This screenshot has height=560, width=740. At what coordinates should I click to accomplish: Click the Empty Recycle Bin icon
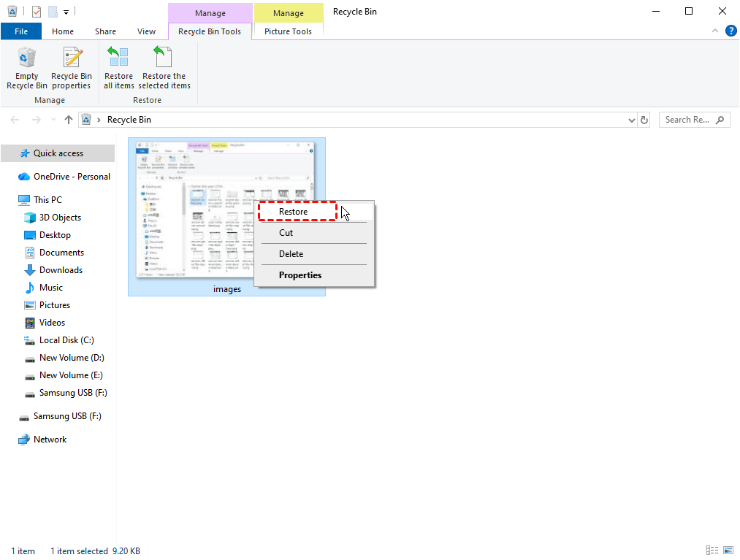click(x=27, y=58)
